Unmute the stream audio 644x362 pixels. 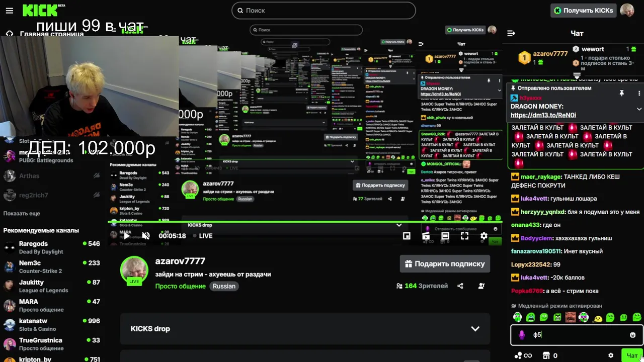coord(146,236)
